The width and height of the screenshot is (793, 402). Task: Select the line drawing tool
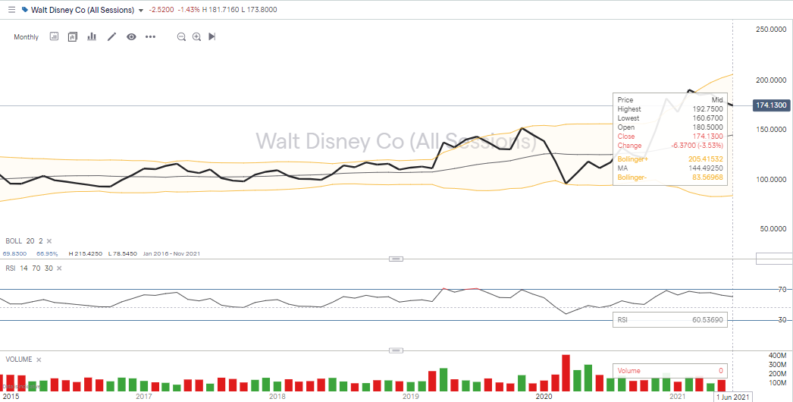111,37
